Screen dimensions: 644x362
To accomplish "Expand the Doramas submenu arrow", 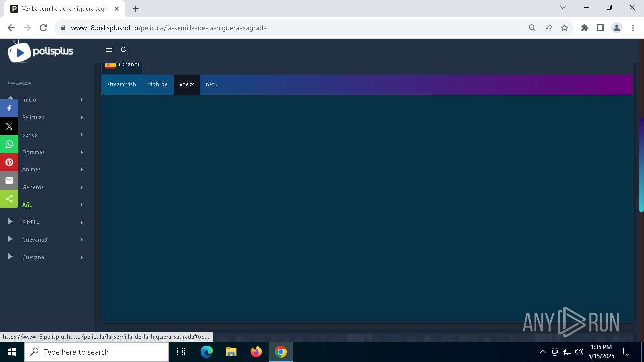I will click(x=82, y=152).
